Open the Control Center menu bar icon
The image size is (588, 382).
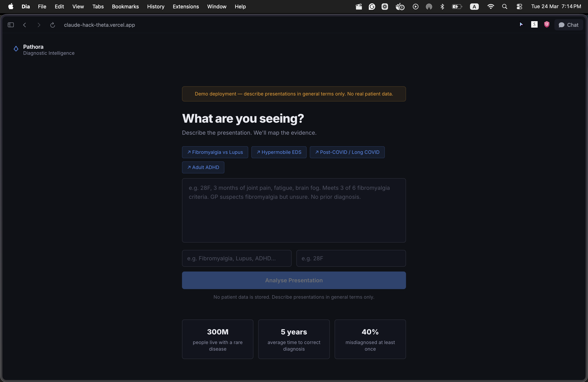519,7
